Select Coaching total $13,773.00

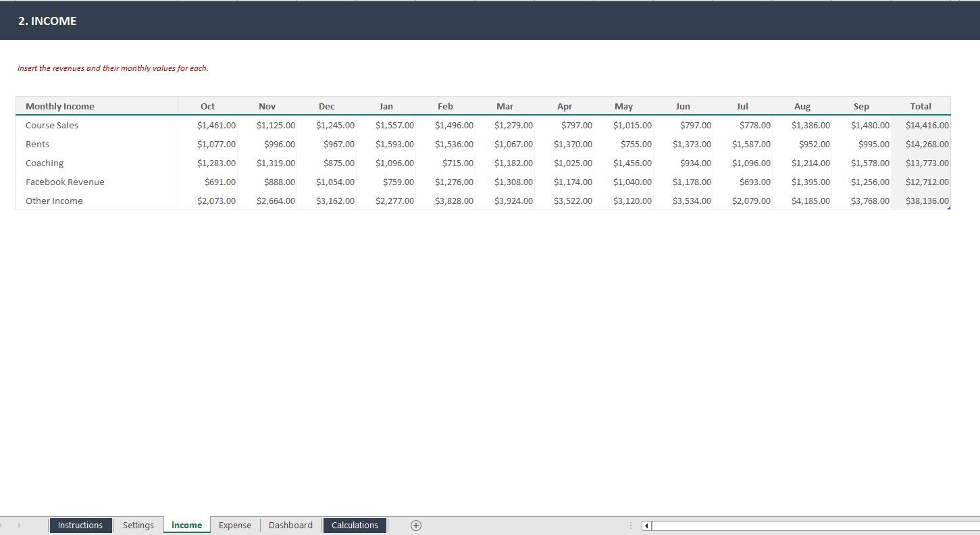point(921,163)
